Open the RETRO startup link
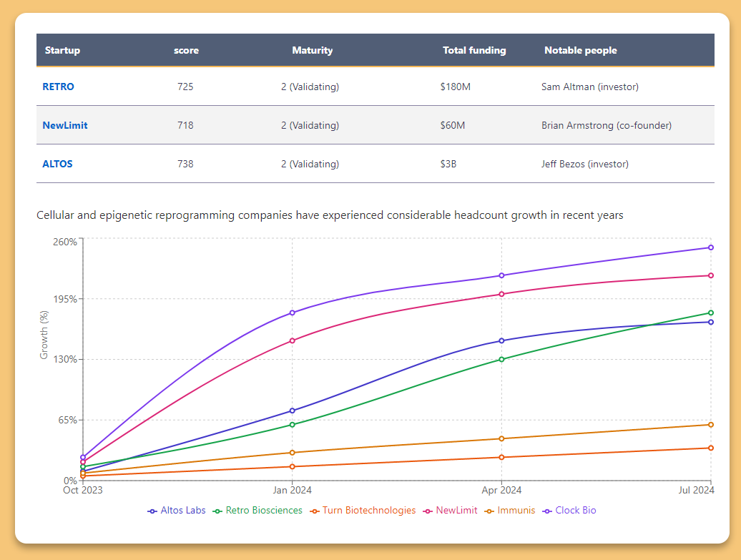741x560 pixels. pos(58,87)
